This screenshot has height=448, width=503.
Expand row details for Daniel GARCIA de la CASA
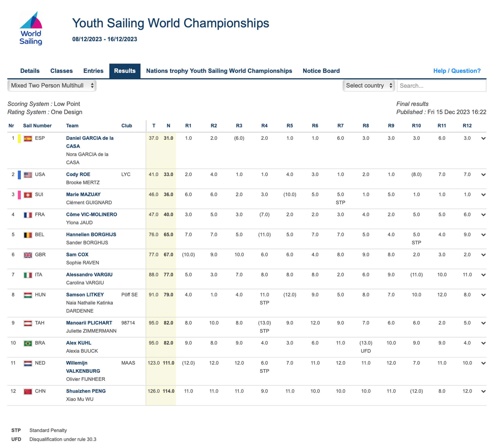point(483,138)
